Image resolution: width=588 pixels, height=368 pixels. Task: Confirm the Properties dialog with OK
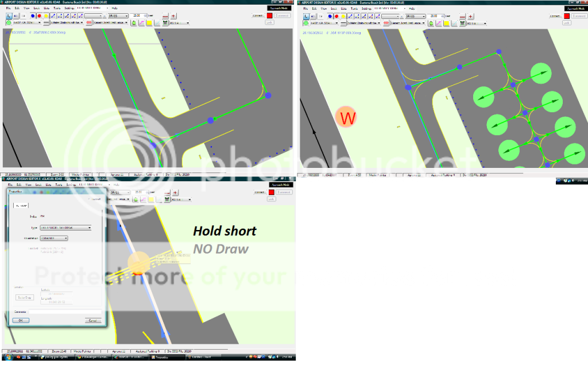pos(21,320)
